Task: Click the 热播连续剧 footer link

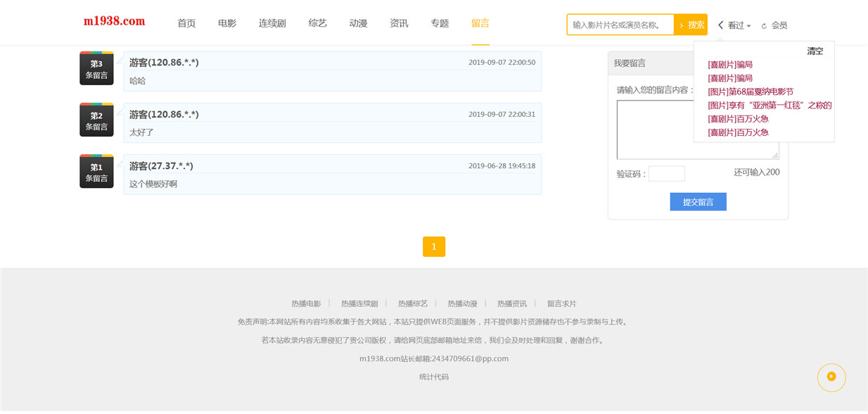Action: [x=359, y=304]
